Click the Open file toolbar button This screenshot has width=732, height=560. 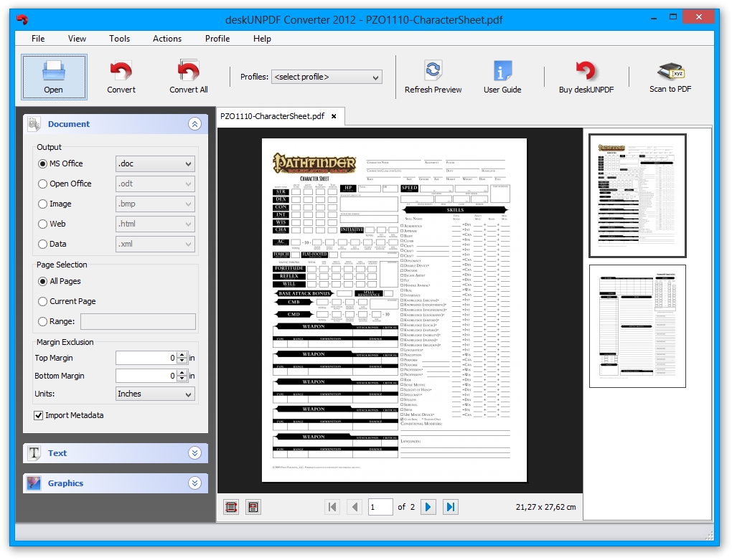[x=54, y=77]
